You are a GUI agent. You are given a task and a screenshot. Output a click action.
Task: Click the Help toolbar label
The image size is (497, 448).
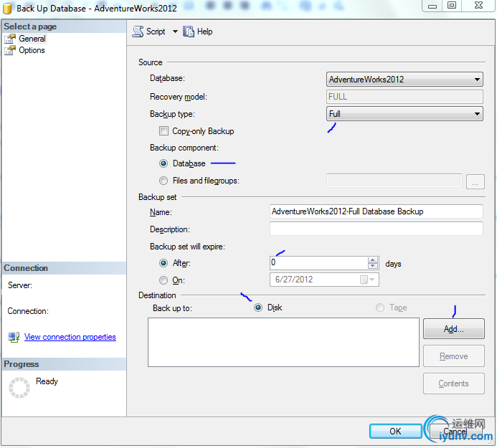pos(205,32)
